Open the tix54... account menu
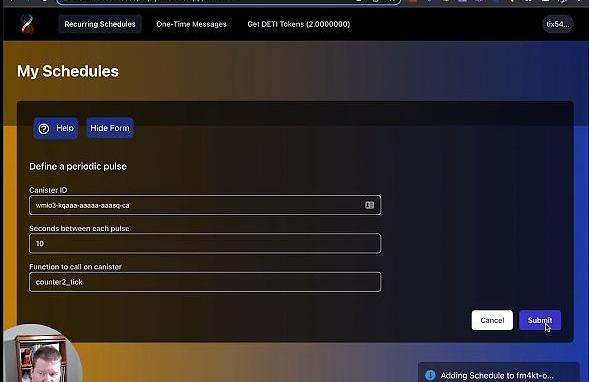589x382 pixels. (x=557, y=24)
